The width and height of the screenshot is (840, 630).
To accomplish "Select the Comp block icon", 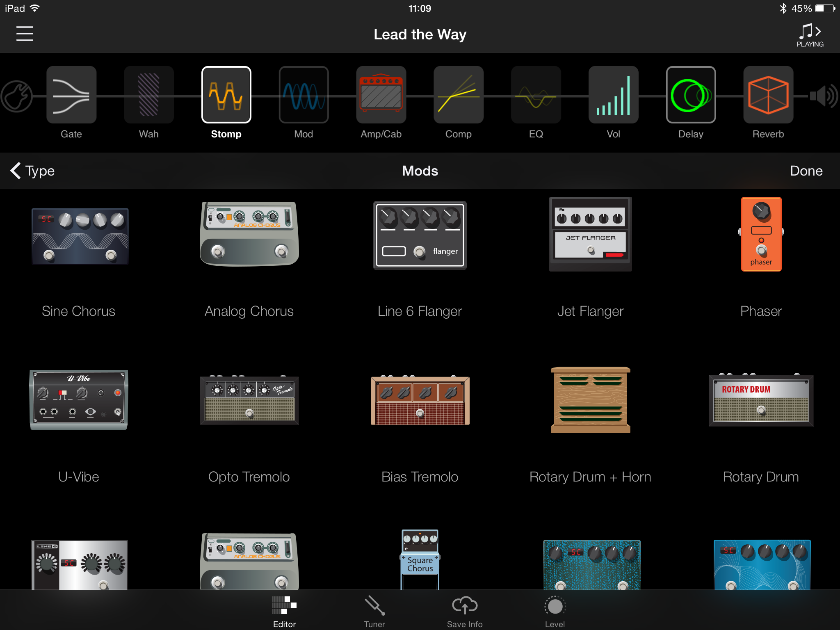I will [459, 95].
